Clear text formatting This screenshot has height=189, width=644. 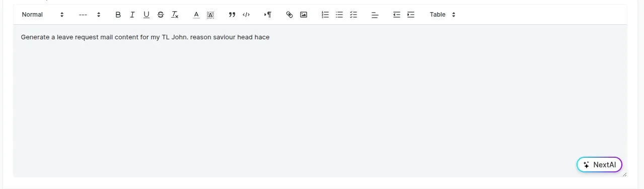[x=175, y=15]
